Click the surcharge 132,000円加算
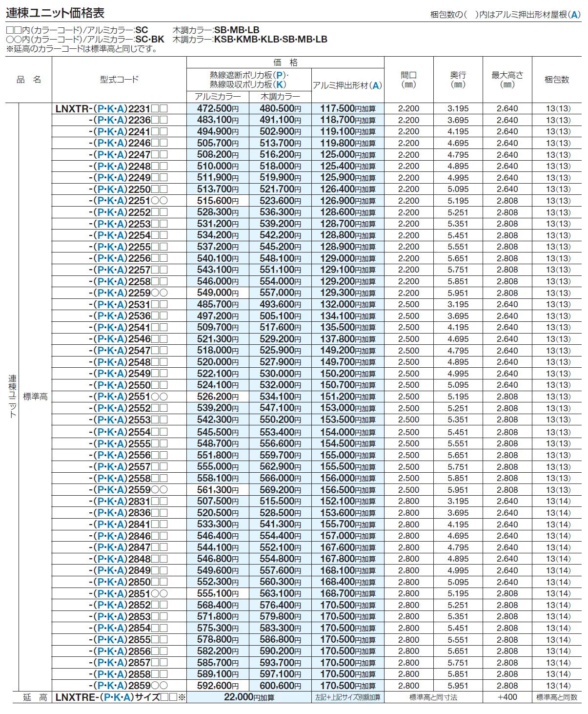Image resolution: width=588 pixels, height=714 pixels. point(348,304)
